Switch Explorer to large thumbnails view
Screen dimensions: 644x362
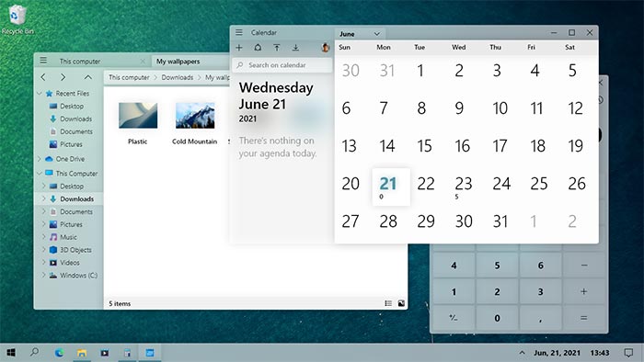point(401,303)
